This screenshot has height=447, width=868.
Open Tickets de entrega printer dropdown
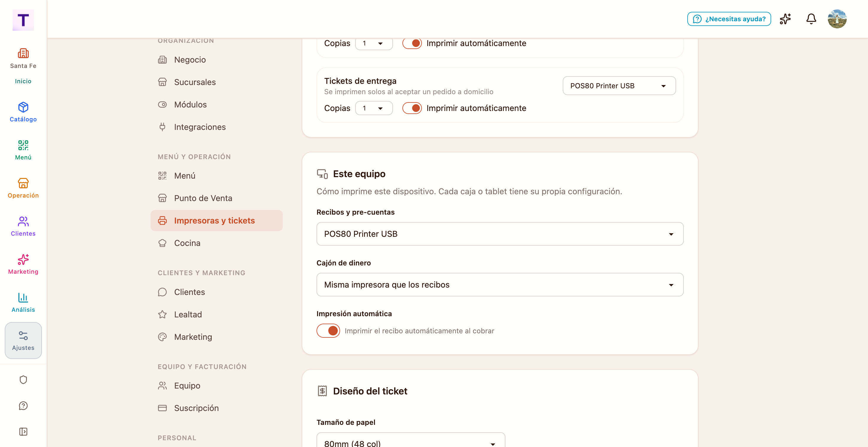tap(619, 86)
